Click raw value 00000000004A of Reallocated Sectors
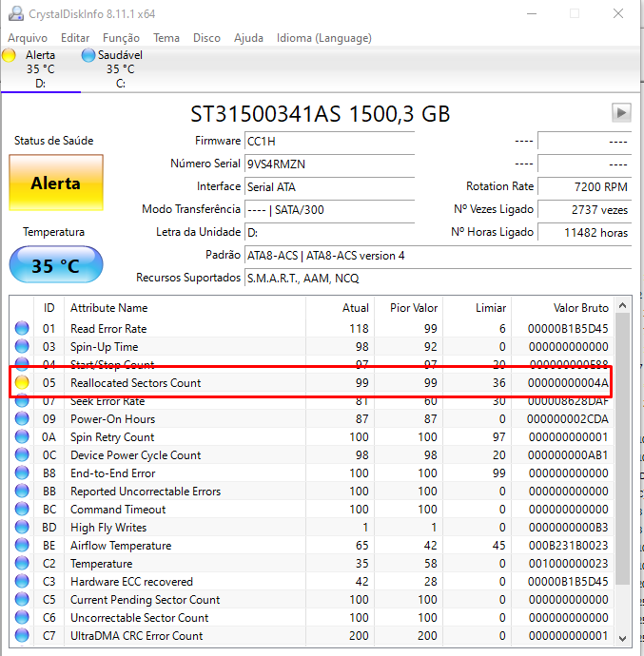Viewport: 644px width, 656px height. tap(568, 383)
